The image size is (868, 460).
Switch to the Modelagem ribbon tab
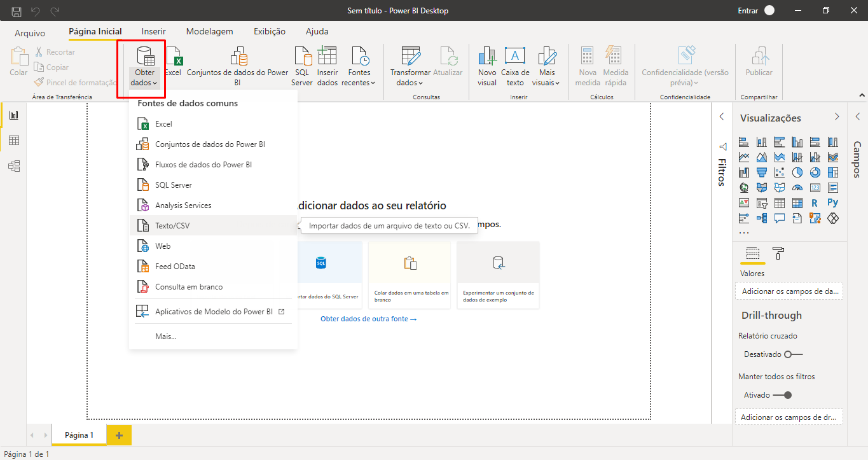pyautogui.click(x=209, y=31)
